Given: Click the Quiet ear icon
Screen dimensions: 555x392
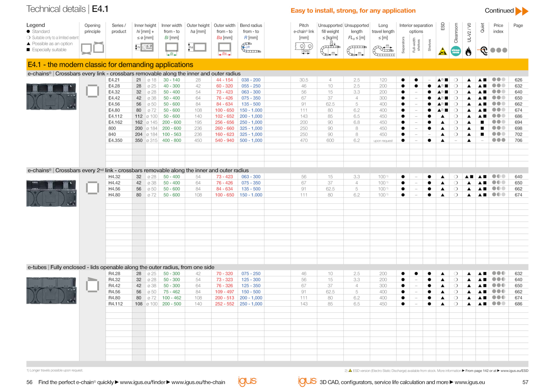Looking at the screenshot, I should (x=483, y=51).
